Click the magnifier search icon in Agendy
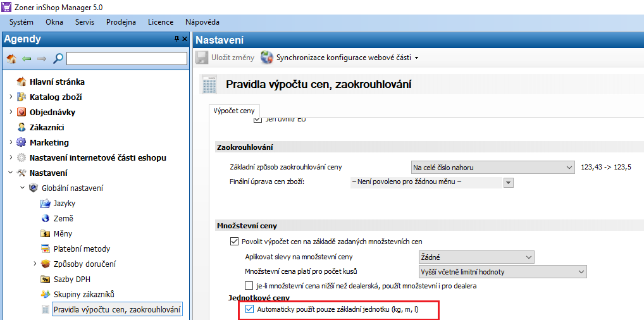Viewport: 644px width, 320px height. click(x=58, y=59)
